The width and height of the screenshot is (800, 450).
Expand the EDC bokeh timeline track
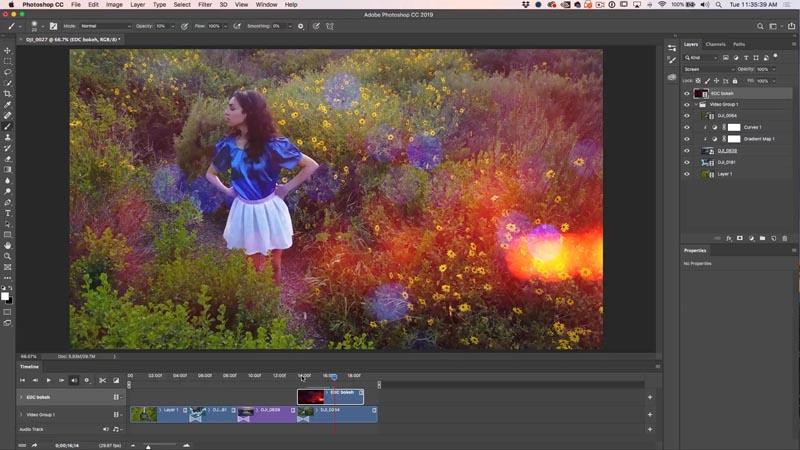point(21,397)
